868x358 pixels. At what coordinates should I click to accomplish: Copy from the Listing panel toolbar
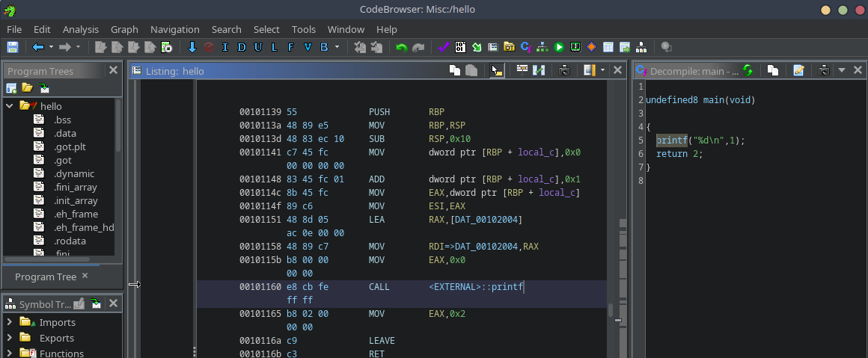tap(455, 70)
